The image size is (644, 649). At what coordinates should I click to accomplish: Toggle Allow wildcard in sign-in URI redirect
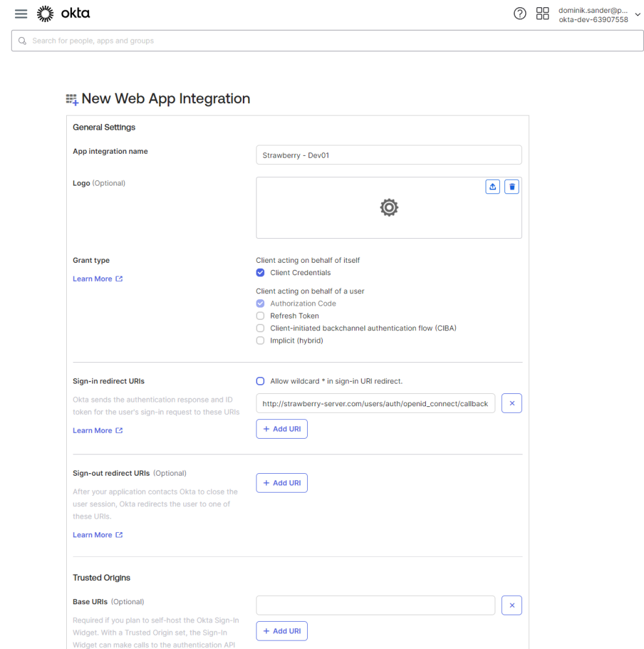[x=260, y=381]
